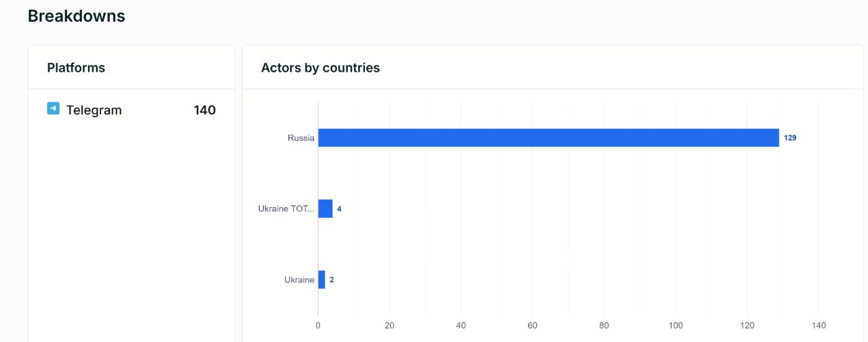The image size is (868, 342).
Task: Click the 40 tick on the x-axis
Action: tap(461, 326)
